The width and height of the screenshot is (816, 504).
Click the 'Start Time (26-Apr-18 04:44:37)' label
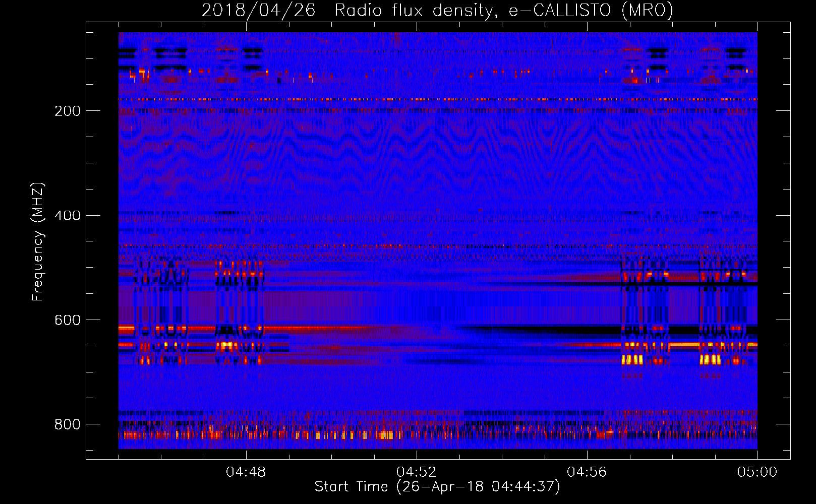pyautogui.click(x=437, y=487)
